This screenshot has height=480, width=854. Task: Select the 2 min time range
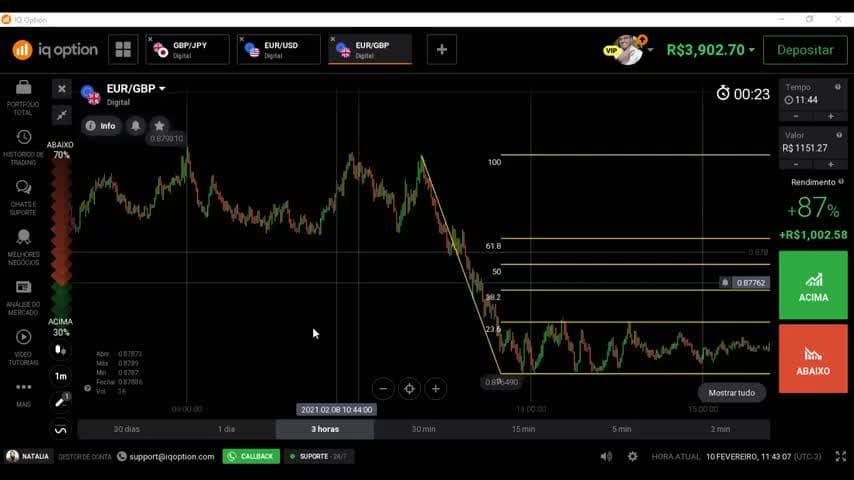tap(720, 429)
